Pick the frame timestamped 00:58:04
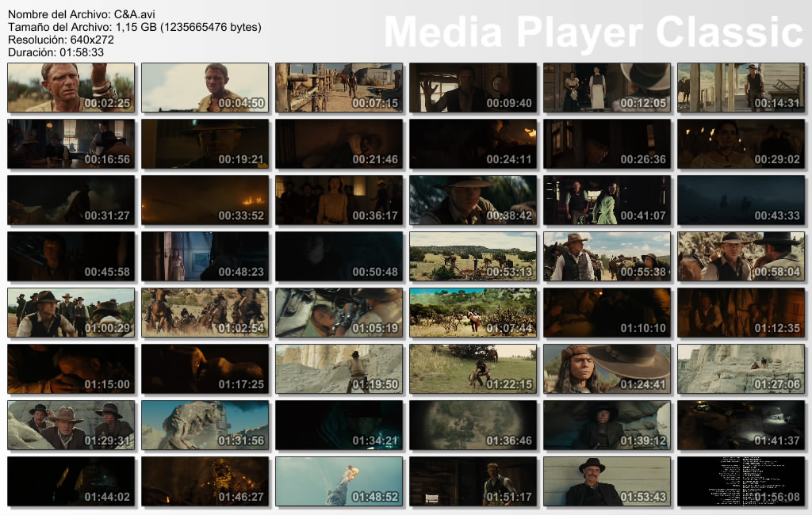Viewport: 812px width, 515px height. coord(741,256)
